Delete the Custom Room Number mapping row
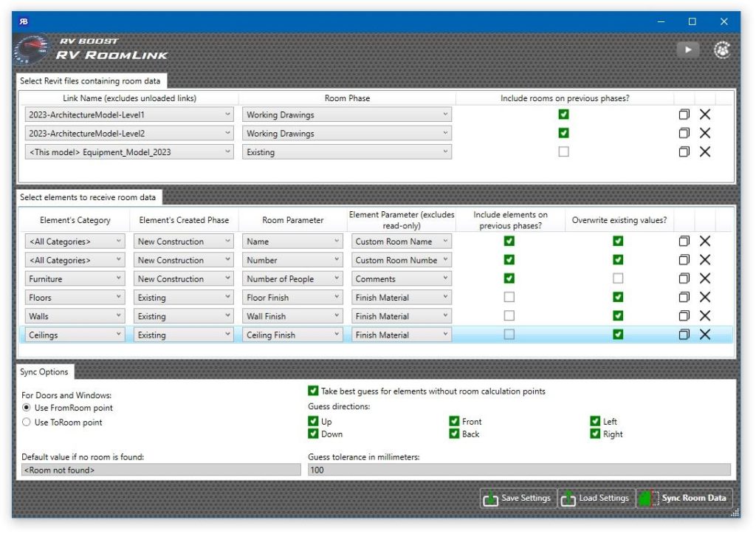 click(705, 260)
